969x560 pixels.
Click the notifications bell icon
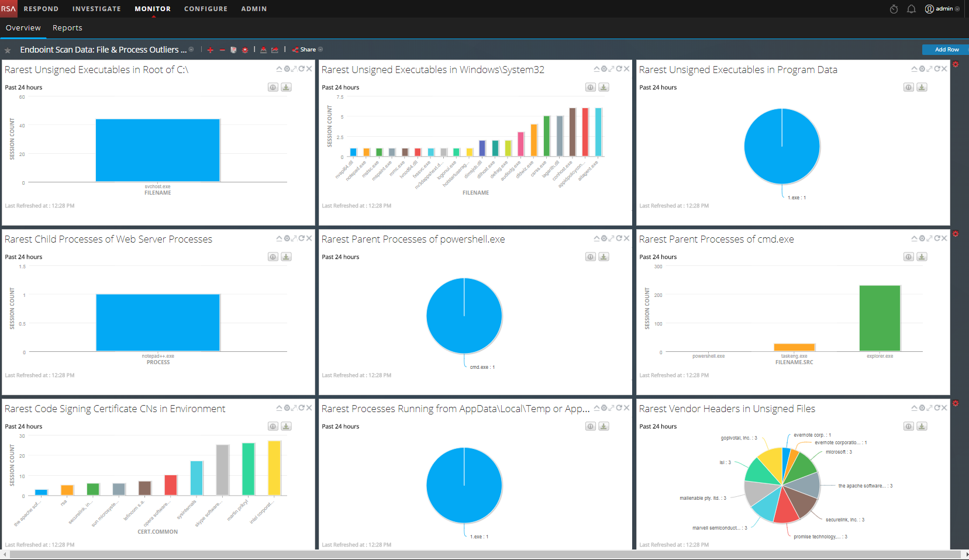(x=911, y=9)
